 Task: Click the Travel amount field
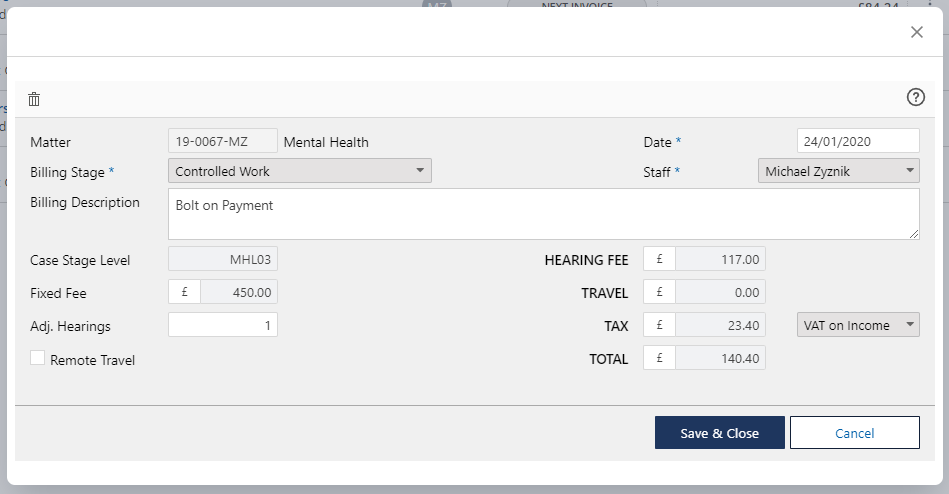tap(720, 292)
